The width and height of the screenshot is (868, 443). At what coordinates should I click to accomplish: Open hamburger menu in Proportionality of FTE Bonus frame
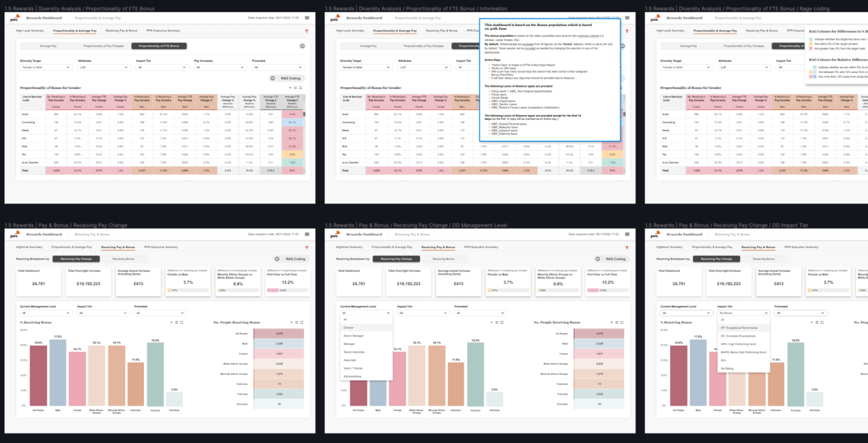[307, 18]
